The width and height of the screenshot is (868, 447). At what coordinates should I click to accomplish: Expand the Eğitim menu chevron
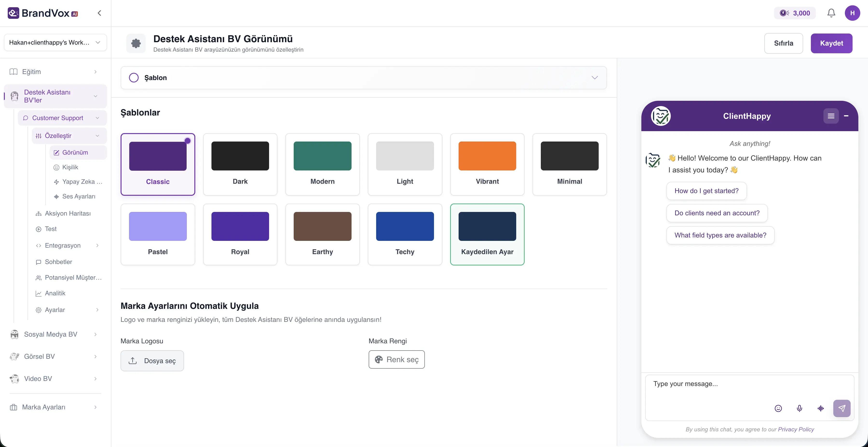click(x=96, y=72)
